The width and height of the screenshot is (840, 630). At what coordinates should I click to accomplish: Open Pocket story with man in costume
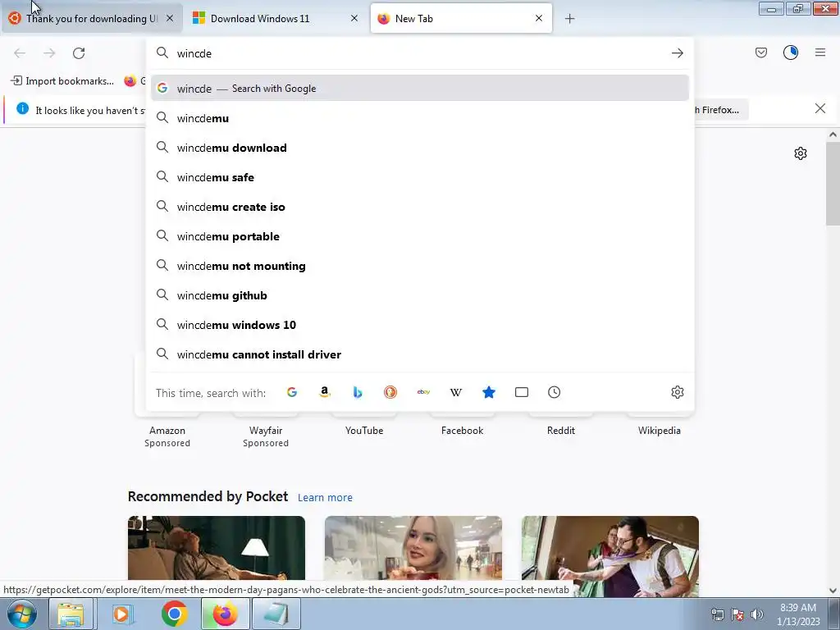610,556
